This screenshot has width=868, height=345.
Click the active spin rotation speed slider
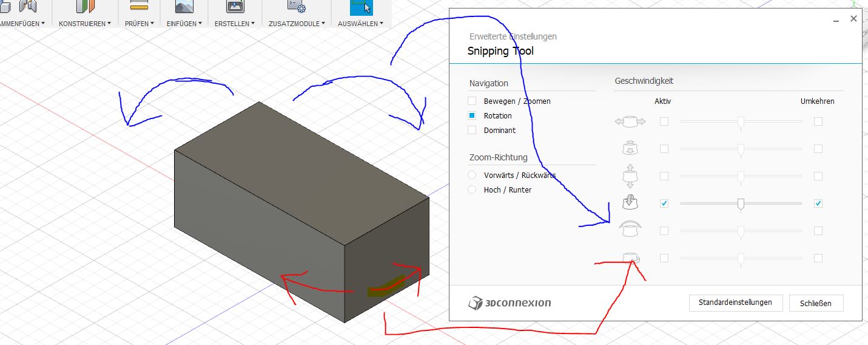pos(741,204)
